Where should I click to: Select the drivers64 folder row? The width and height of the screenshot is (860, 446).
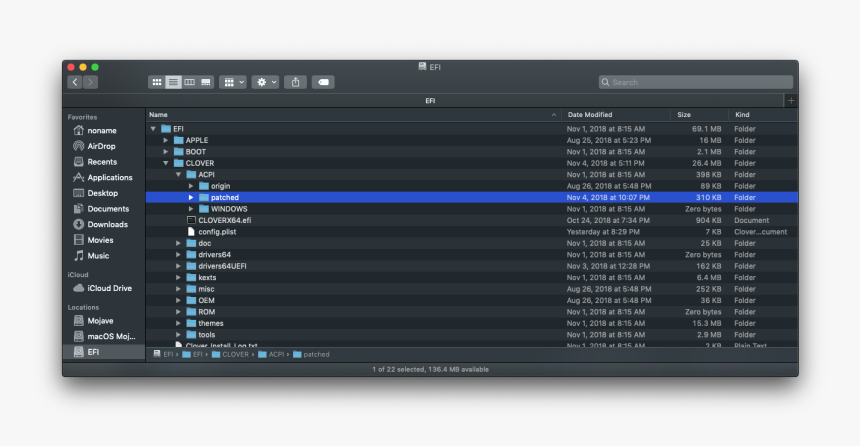(x=472, y=255)
